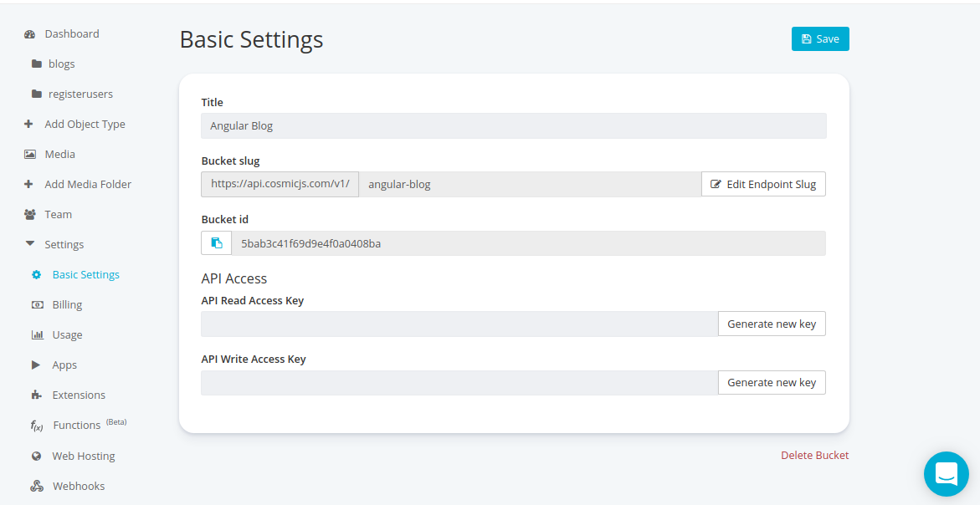Click the Webhooks icon in sidebar
The height and width of the screenshot is (505, 980).
[x=37, y=487]
